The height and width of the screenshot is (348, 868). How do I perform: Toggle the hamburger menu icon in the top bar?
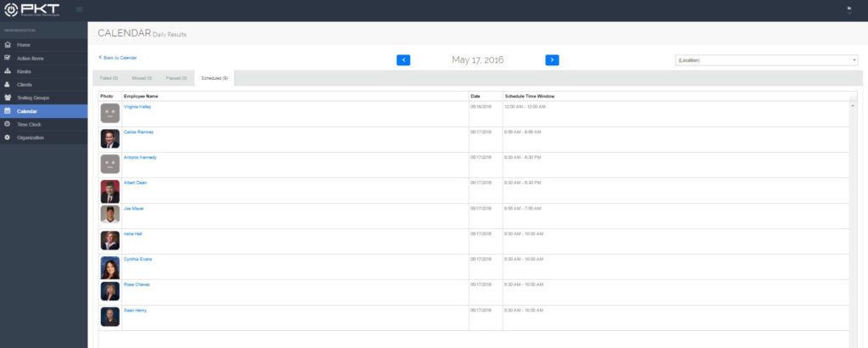[x=80, y=9]
